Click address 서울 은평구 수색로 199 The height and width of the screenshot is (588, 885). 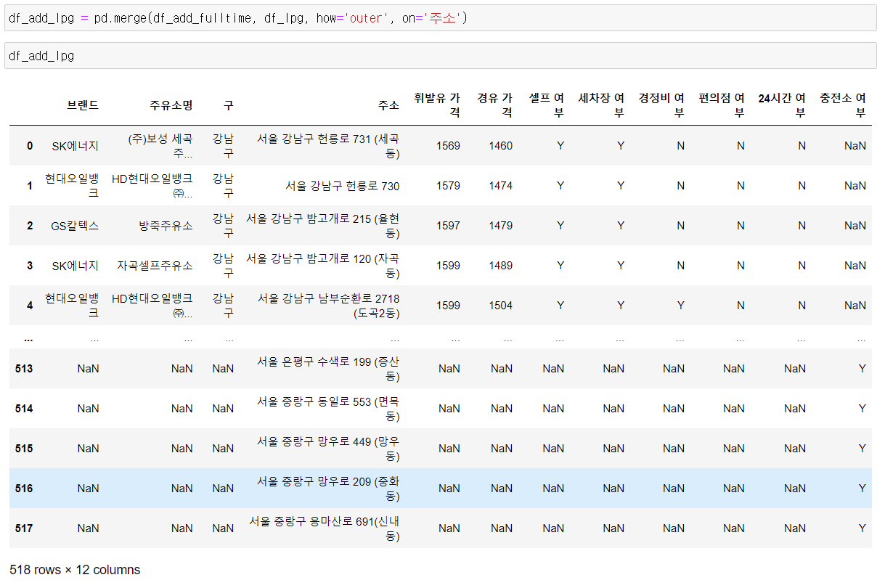tap(328, 369)
